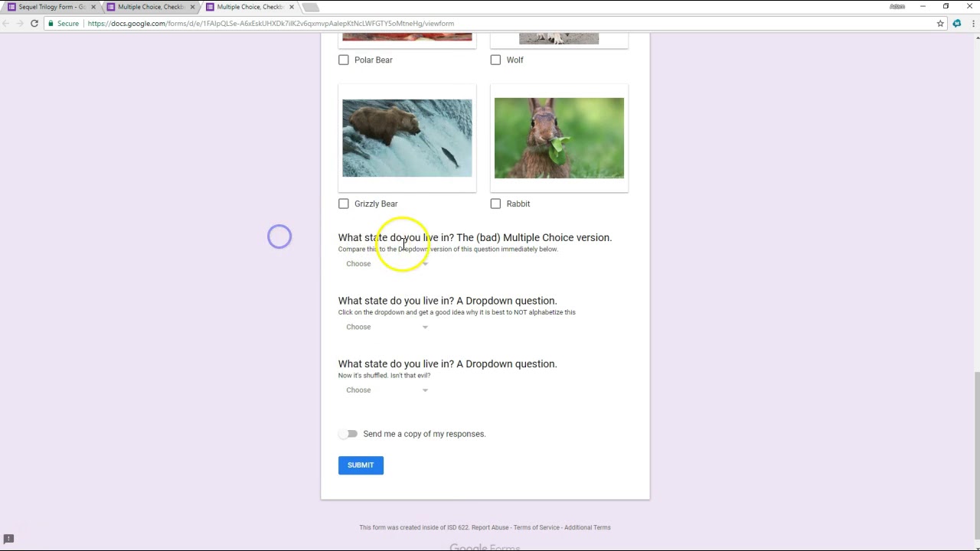
Task: Check the Rabbit checkbox
Action: point(495,204)
